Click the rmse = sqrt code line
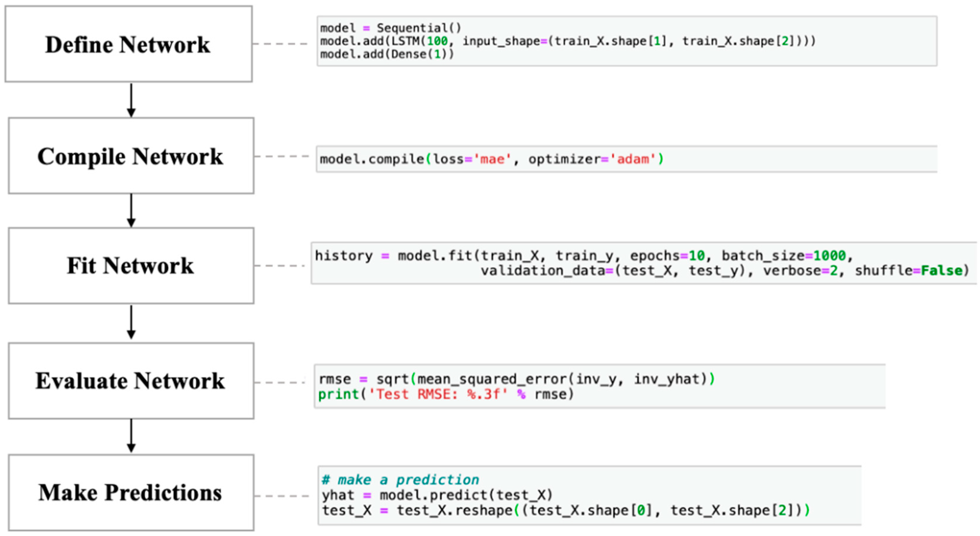Image resolution: width=980 pixels, height=536 pixels. click(516, 379)
